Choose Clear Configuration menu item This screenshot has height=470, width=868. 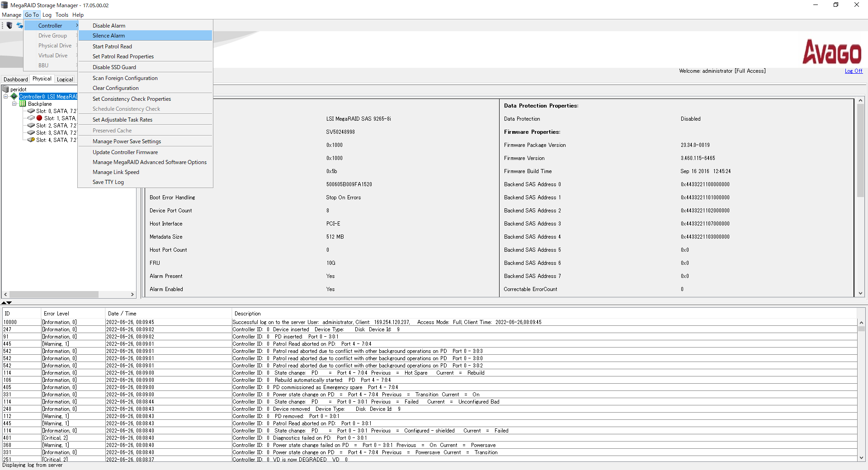coord(145,88)
